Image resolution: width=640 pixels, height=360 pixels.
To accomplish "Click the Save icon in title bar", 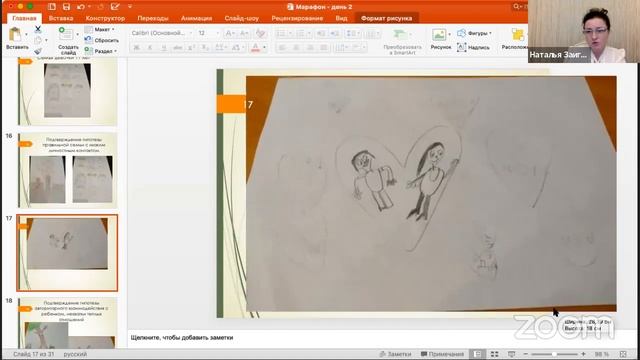I will [67, 7].
